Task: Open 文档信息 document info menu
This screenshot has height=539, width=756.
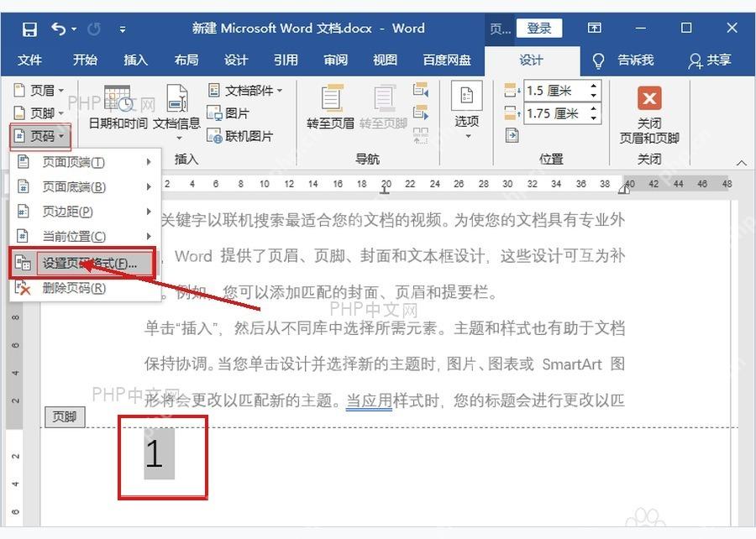Action: point(177,112)
